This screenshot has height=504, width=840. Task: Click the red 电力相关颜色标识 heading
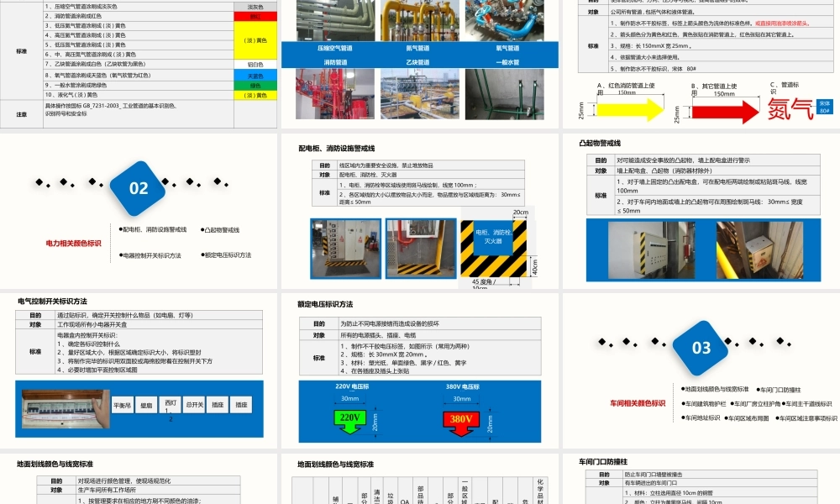click(x=73, y=243)
